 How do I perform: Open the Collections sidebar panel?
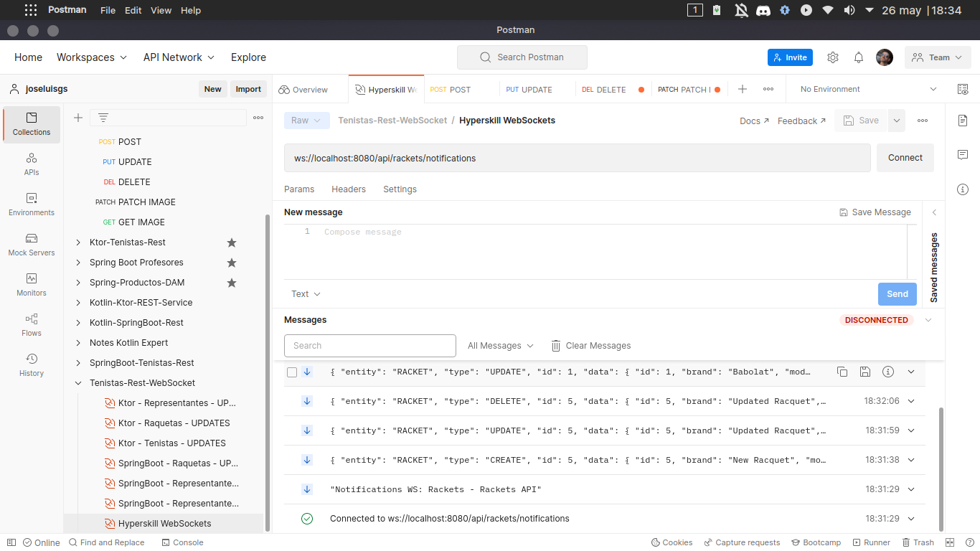(x=32, y=124)
